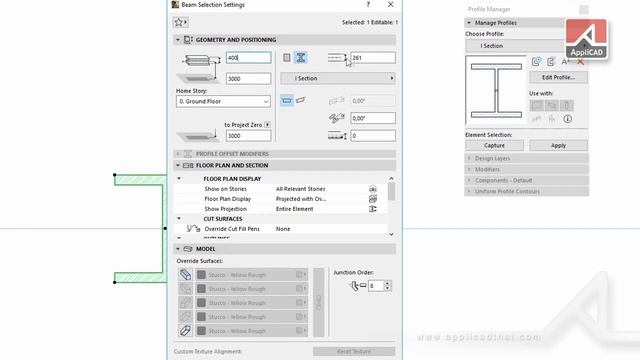Collapse Manage Profiles in Profile Manager
Screen dimensions: 640x360
tap(469, 23)
